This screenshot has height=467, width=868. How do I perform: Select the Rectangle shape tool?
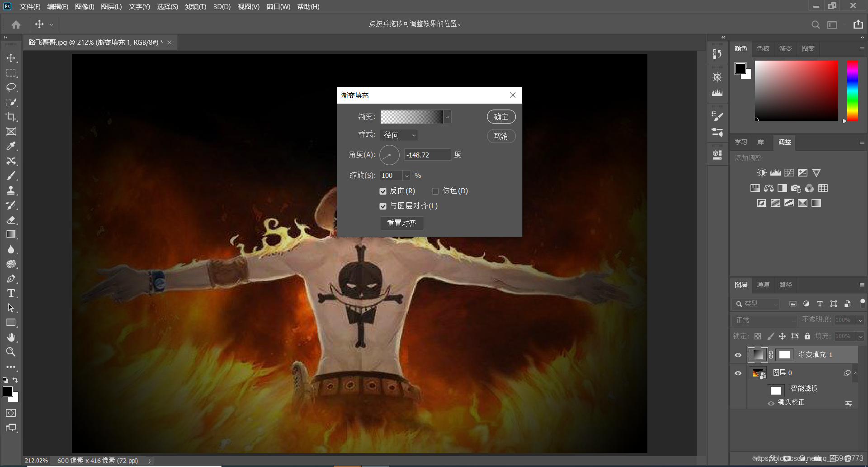[11, 323]
